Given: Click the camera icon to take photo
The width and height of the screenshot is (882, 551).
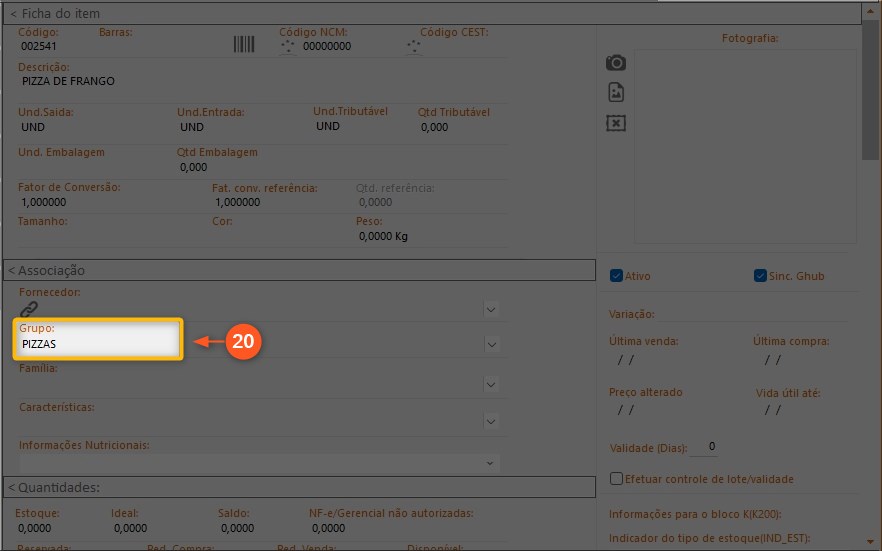Looking at the screenshot, I should 616,63.
